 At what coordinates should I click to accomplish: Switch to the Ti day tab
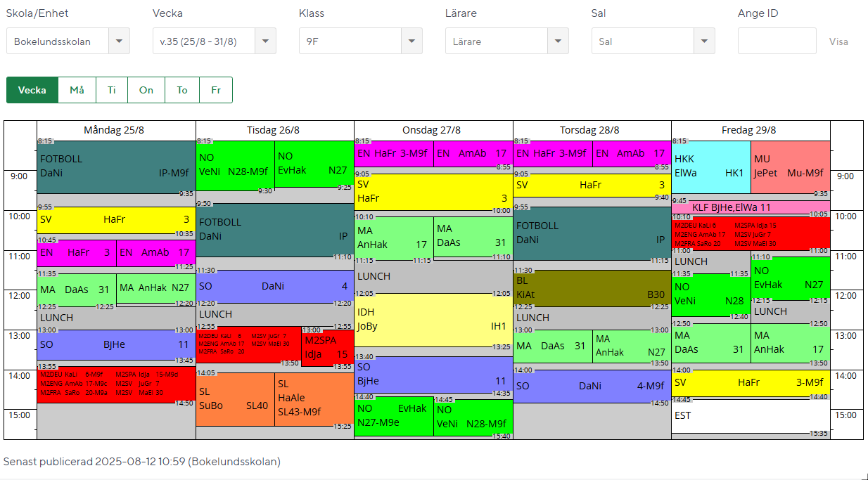click(x=112, y=90)
